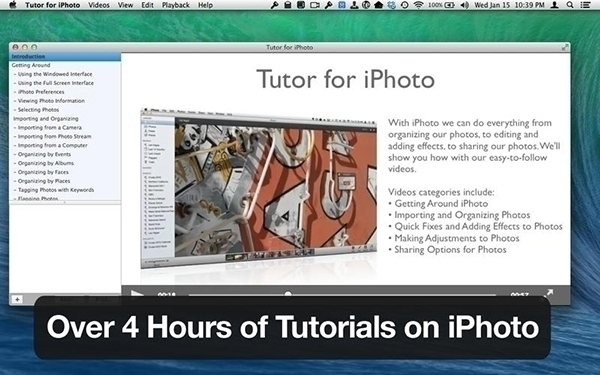Viewport: 600px width, 375px height.
Task: Open the Help menu
Action: [205, 5]
